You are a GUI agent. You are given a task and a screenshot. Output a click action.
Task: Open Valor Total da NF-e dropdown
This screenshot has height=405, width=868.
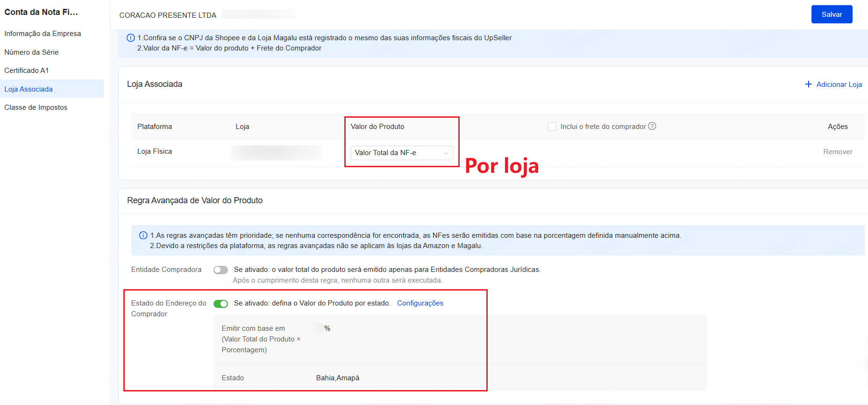pos(402,153)
